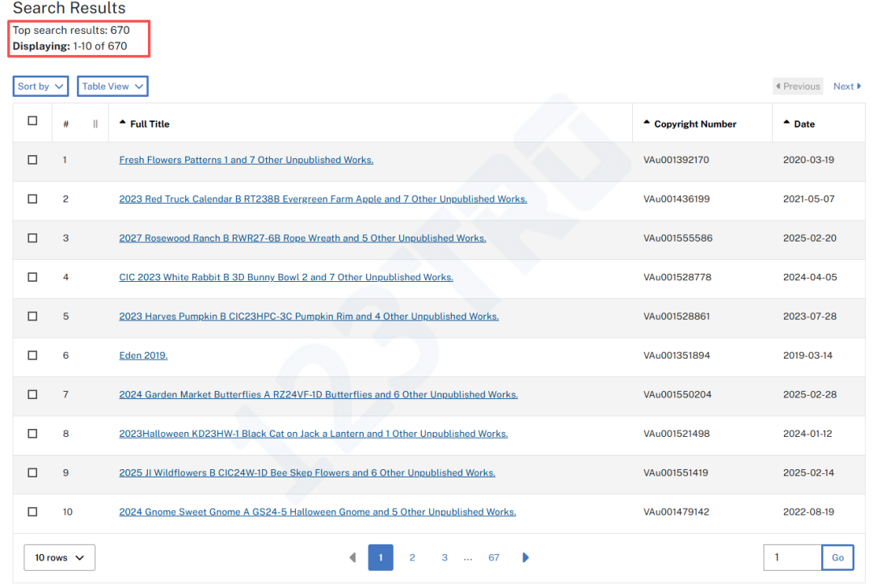Select the header select-all checkbox
873x588 pixels.
click(x=32, y=121)
